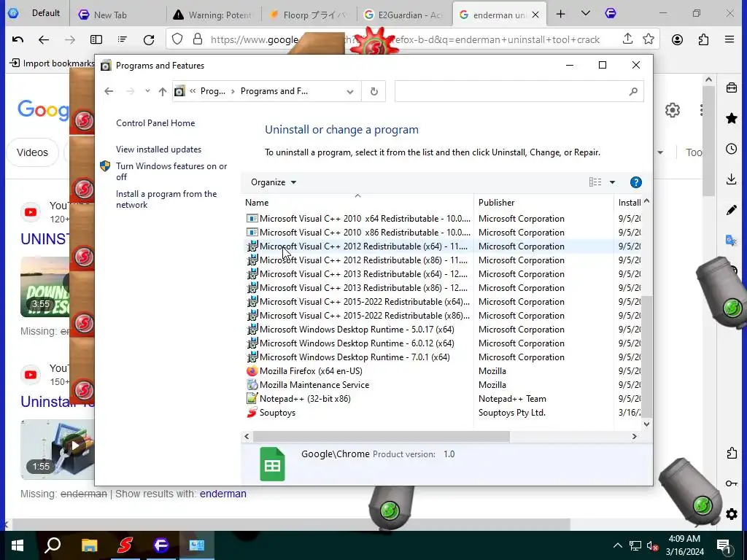Open the view options dropdown arrow
The width and height of the screenshot is (747, 560).
[x=612, y=182]
